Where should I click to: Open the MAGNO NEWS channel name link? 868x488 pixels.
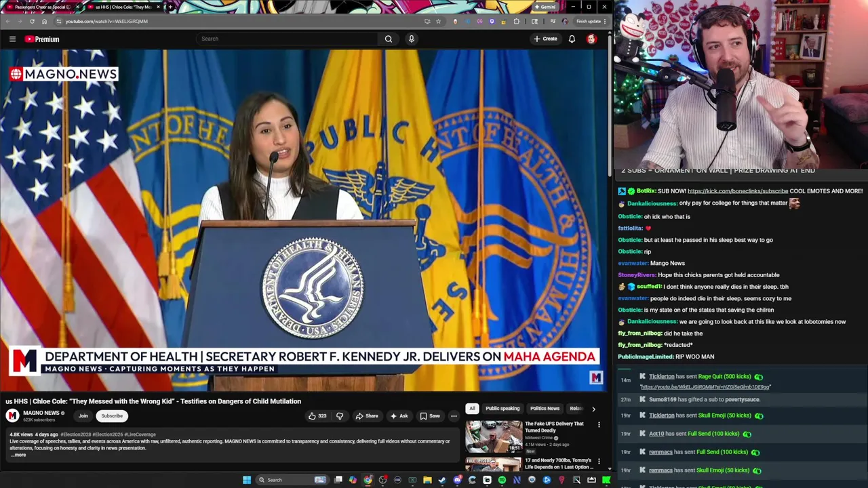click(41, 413)
